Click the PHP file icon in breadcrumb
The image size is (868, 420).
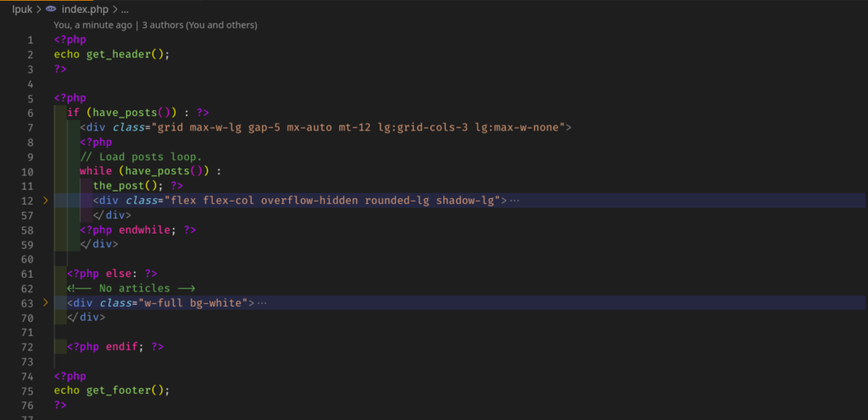[x=52, y=9]
